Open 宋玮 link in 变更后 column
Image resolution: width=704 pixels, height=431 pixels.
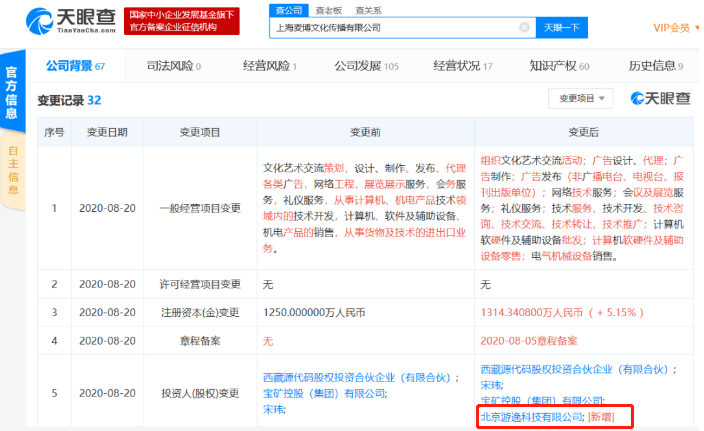(x=491, y=385)
